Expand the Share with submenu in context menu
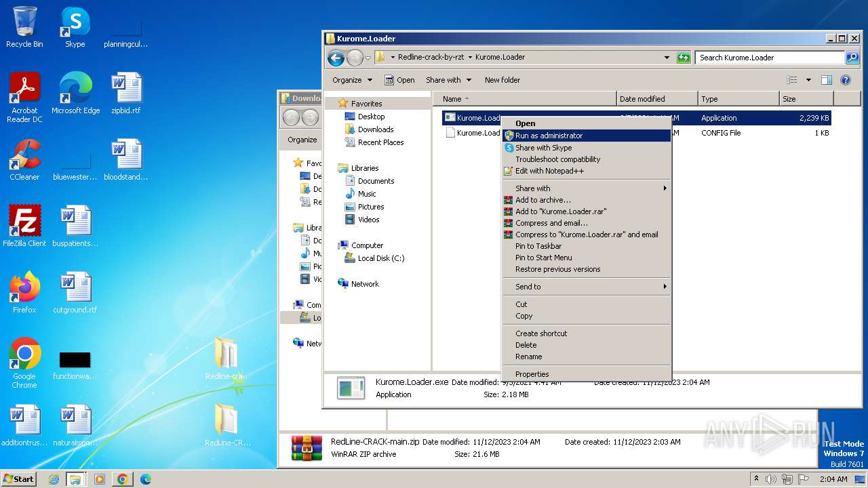The width and height of the screenshot is (868, 488). tap(587, 188)
